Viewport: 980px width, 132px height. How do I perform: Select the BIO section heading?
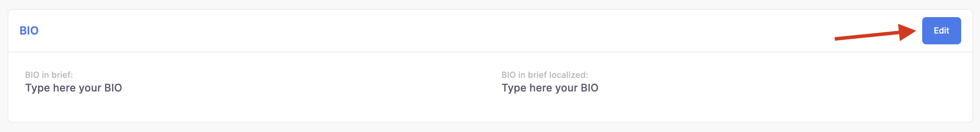[29, 30]
